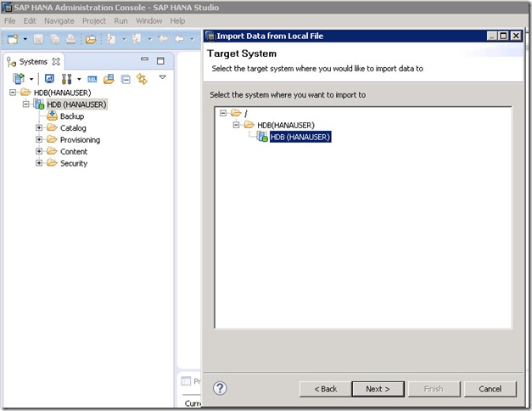The image size is (532, 411).
Task: Select the Systems tab
Action: (x=33, y=62)
